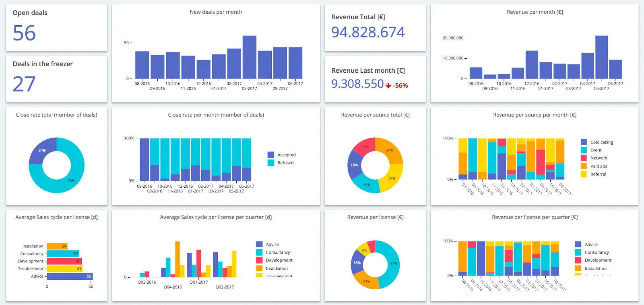Click the Revenue per license [€] donut title

(376, 217)
